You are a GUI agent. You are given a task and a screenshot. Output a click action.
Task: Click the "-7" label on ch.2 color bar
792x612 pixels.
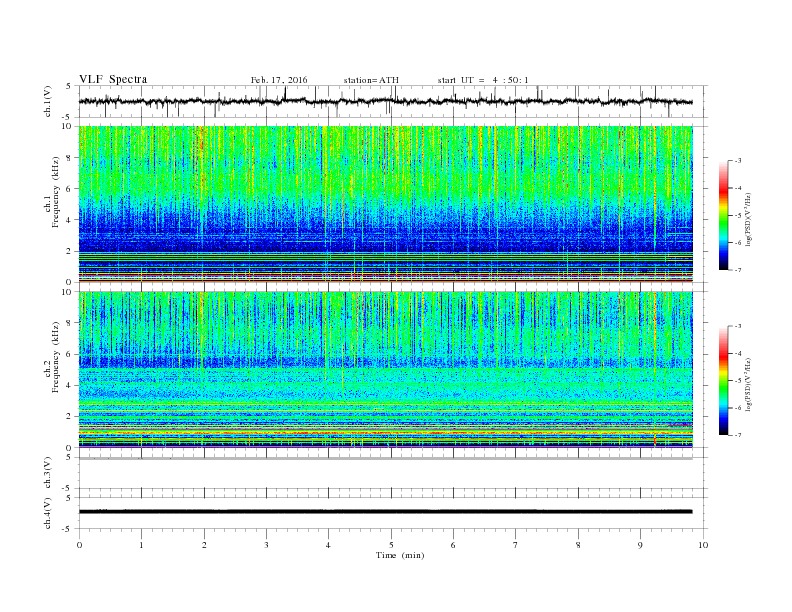coord(738,435)
